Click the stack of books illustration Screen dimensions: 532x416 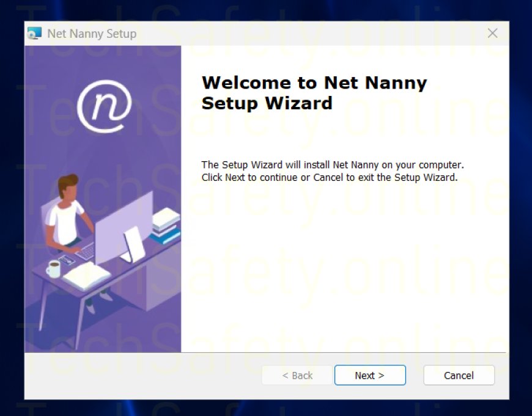(165, 224)
